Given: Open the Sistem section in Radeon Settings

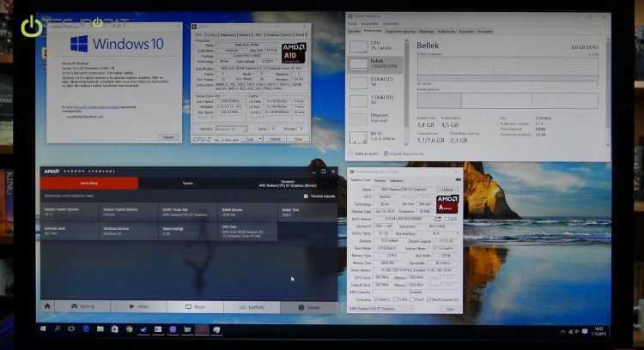Looking at the screenshot, I should tap(309, 307).
